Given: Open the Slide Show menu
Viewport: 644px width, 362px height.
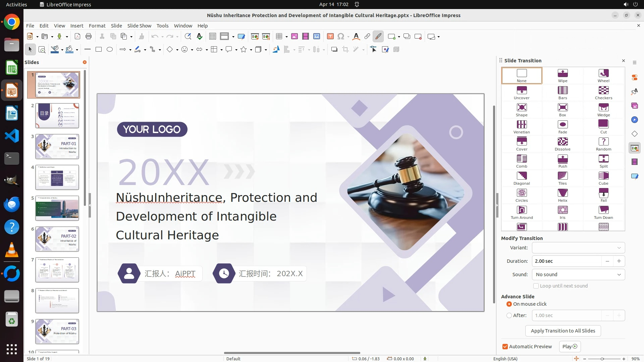Looking at the screenshot, I should click(x=139, y=26).
